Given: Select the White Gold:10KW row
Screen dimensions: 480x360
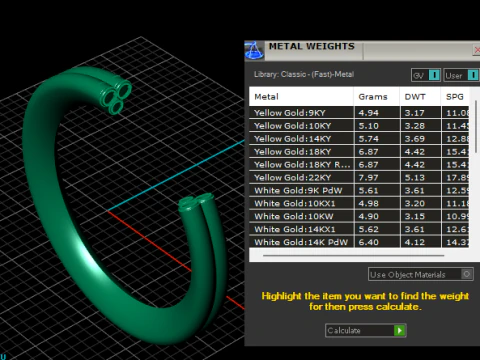Looking at the screenshot, I should tap(359, 216).
